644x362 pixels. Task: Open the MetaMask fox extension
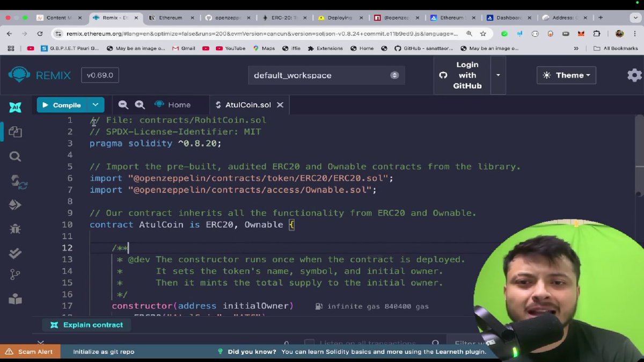(x=581, y=33)
